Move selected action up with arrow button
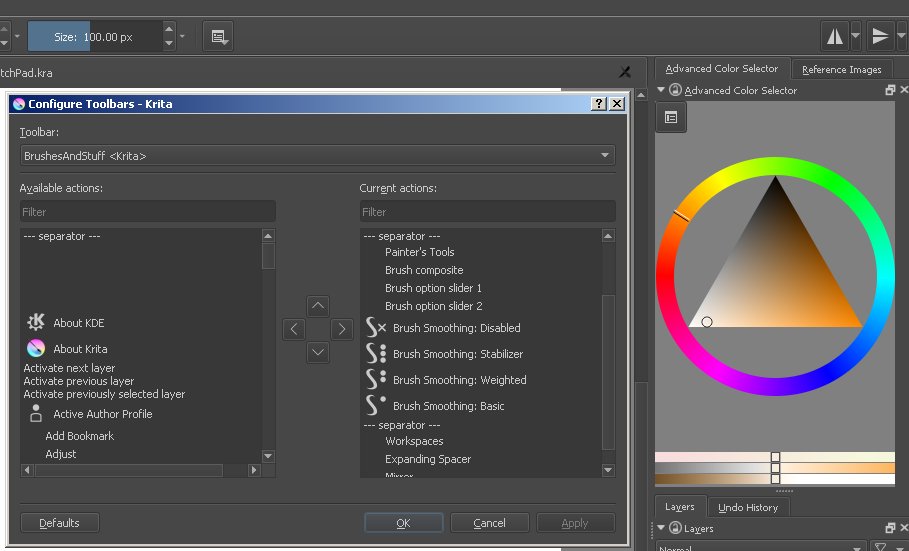The image size is (909, 551). 318,306
